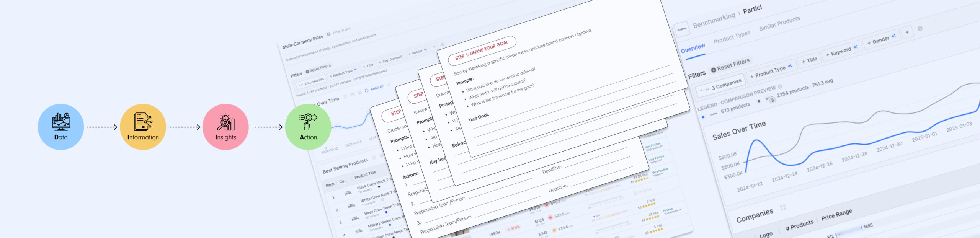Click the empty plus filter chip in Benchmarking panel
Viewport: 980px width, 238px height.
[x=907, y=32]
